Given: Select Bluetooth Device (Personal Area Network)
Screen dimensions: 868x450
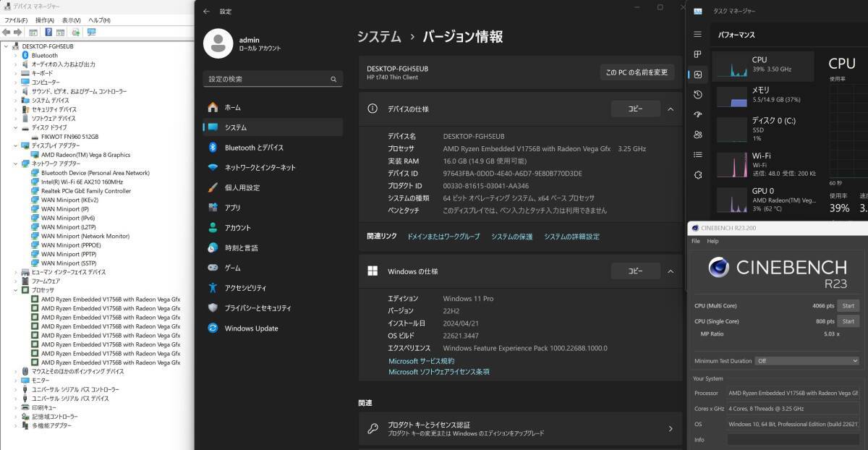Looking at the screenshot, I should (x=95, y=173).
